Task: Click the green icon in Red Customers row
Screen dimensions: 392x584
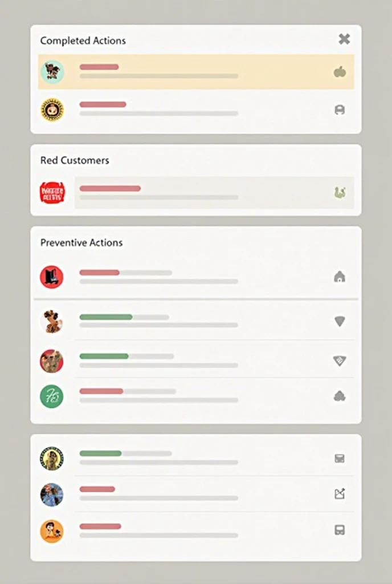Action: click(x=340, y=193)
